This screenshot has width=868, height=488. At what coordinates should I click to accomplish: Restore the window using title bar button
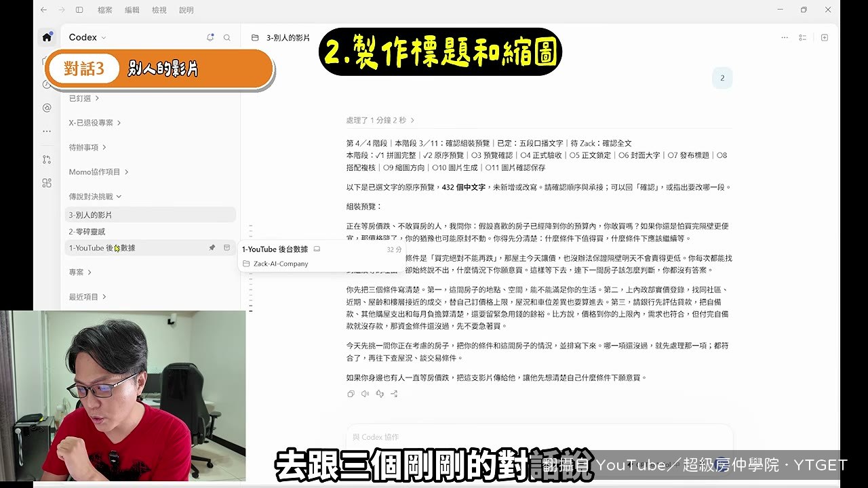coord(804,10)
